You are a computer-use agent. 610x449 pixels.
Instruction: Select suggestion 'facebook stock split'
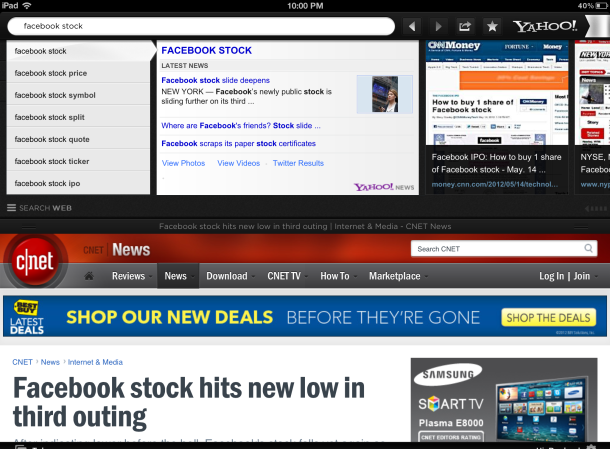point(78,117)
